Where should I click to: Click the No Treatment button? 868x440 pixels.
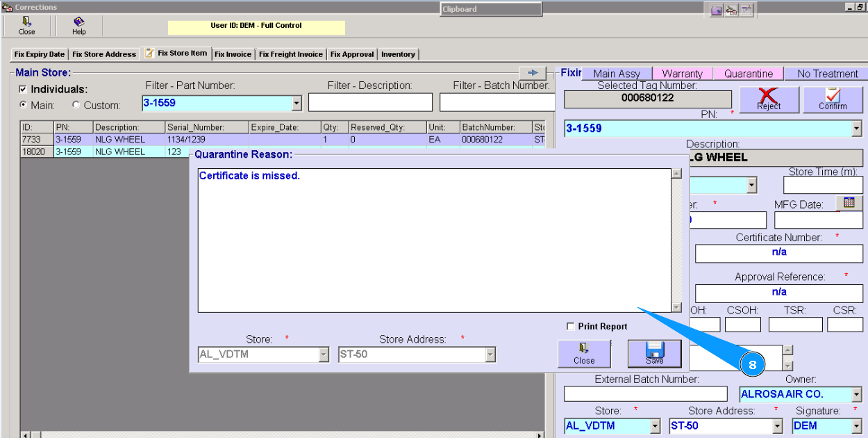click(x=828, y=74)
